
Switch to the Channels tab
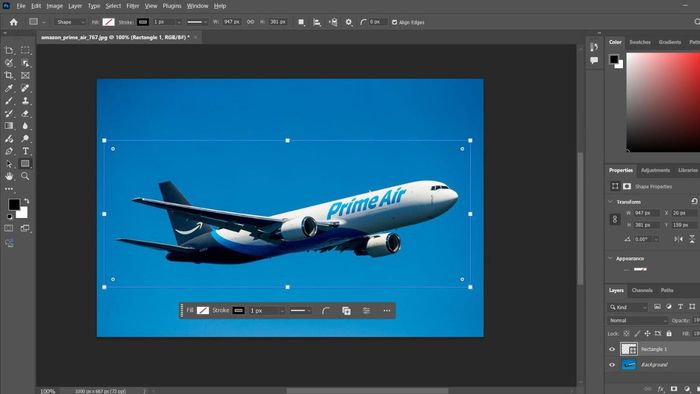tap(642, 290)
